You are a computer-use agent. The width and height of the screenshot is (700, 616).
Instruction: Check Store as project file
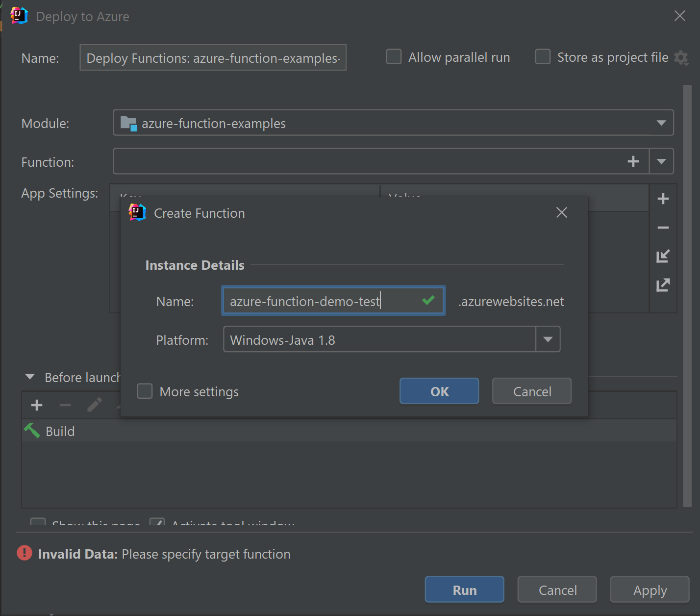543,57
